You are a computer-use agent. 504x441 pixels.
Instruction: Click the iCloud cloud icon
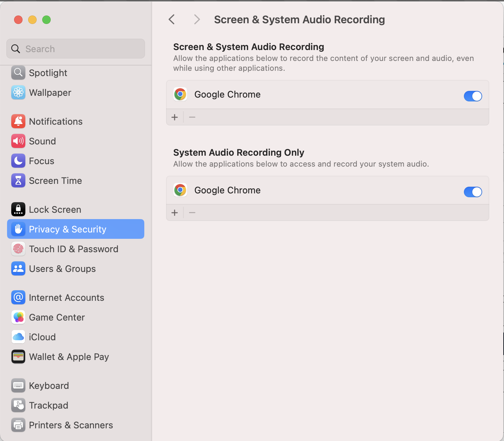[18, 337]
